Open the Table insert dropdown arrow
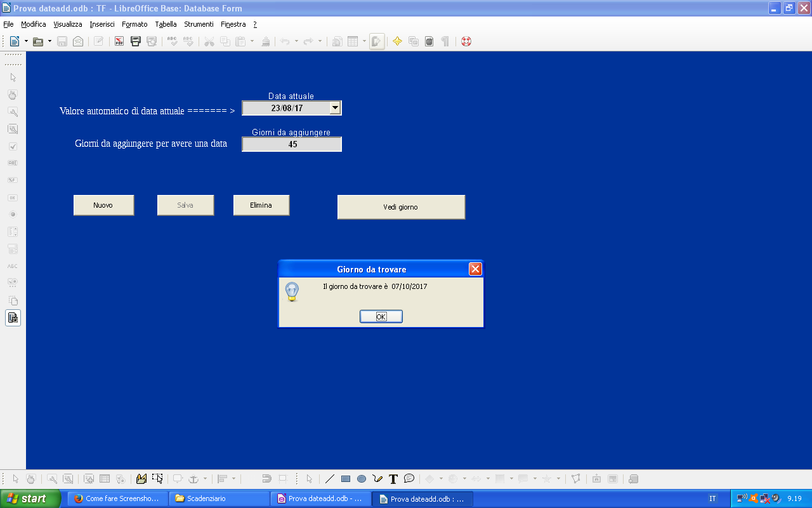This screenshot has width=812, height=508. coord(364,41)
